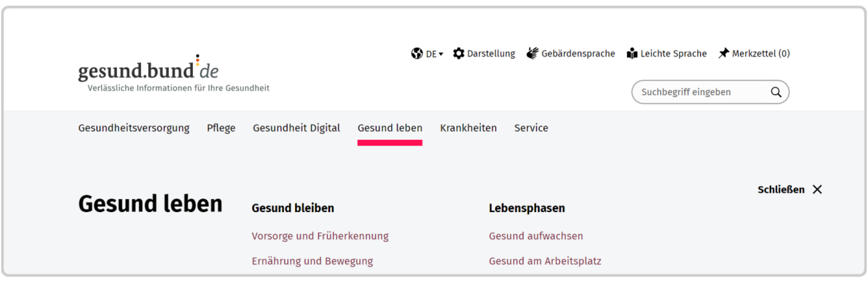
Task: Click the magnifying glass search icon
Action: 776,92
